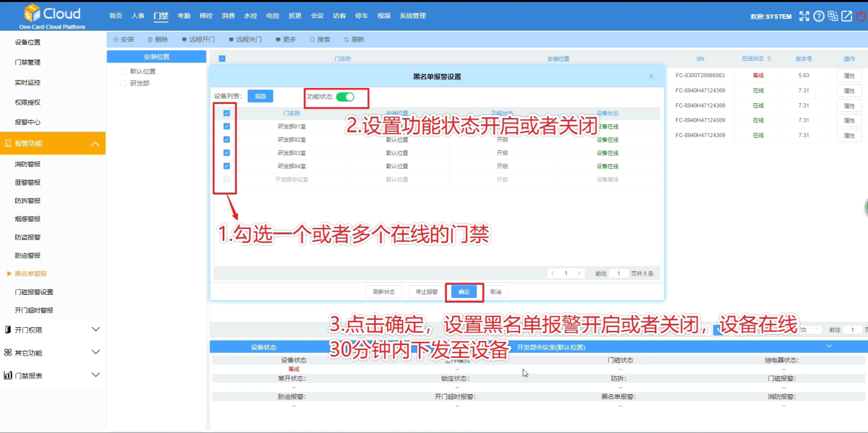Click the 搜索 search toolbar item
Viewport: 868px width, 433px height.
pos(320,40)
